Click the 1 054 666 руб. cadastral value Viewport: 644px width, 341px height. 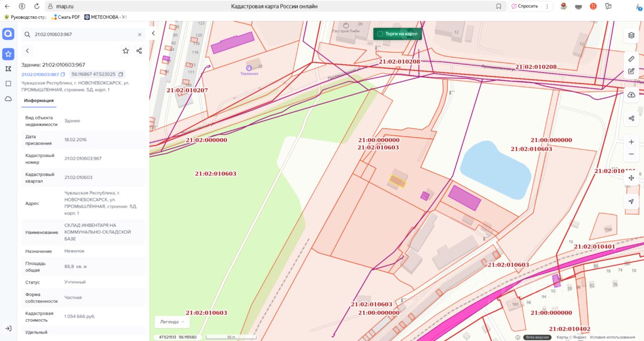[79, 316]
